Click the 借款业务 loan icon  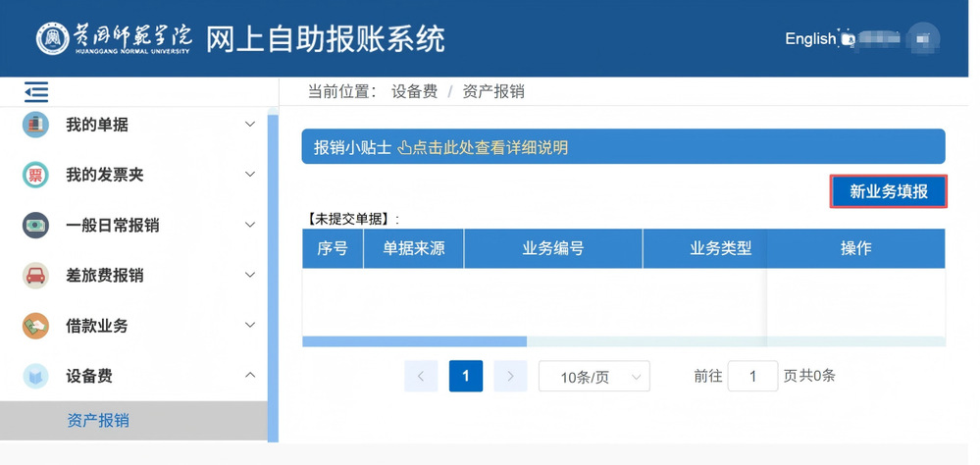pos(35,326)
